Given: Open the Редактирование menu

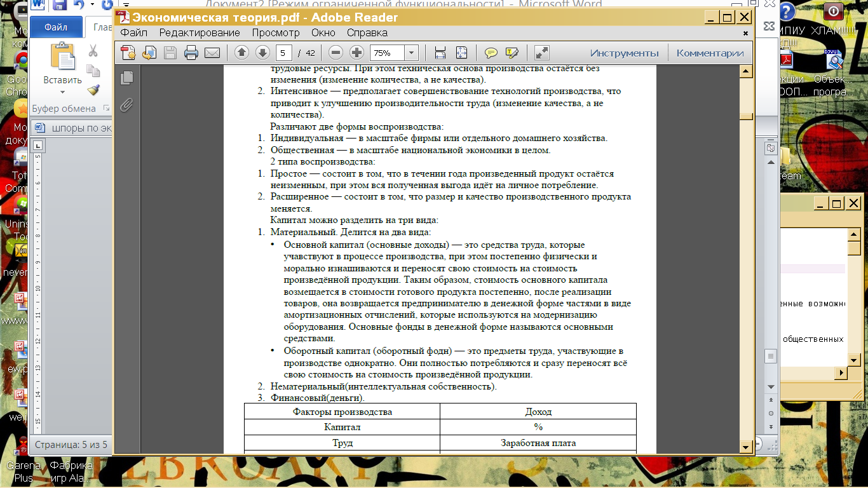Looking at the screenshot, I should [200, 32].
